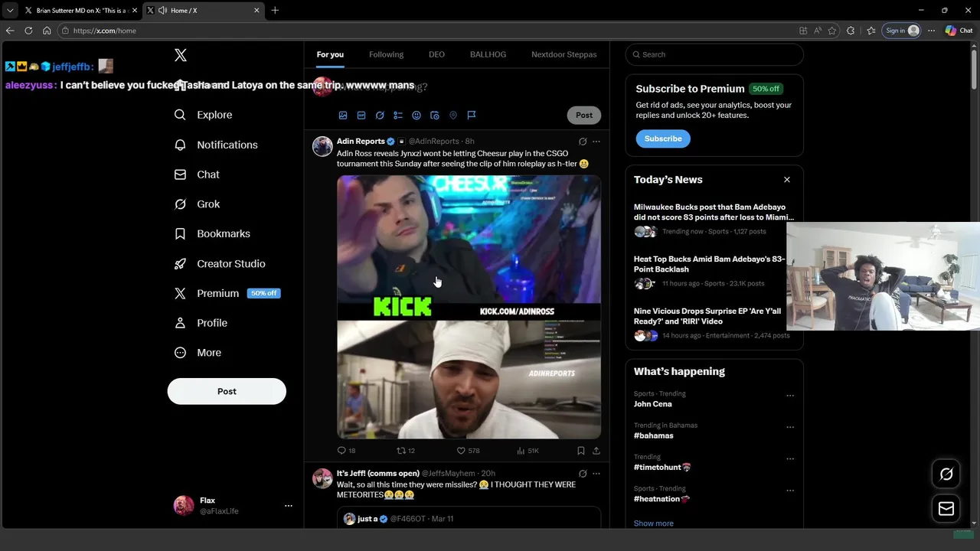Switch to the For you tab
The height and width of the screenshot is (551, 980).
tap(330, 54)
